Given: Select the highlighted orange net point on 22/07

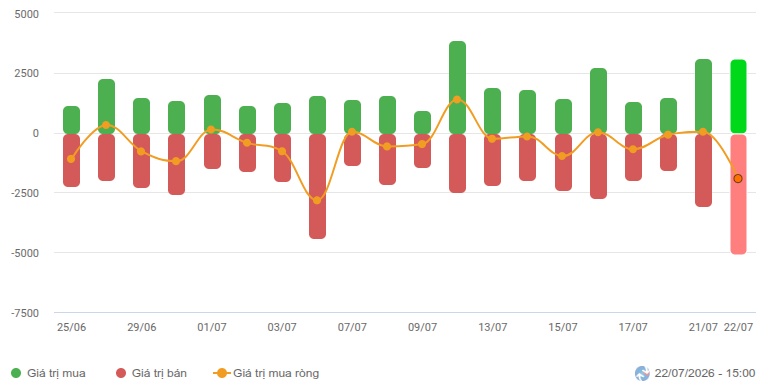Looking at the screenshot, I should coord(738,178).
